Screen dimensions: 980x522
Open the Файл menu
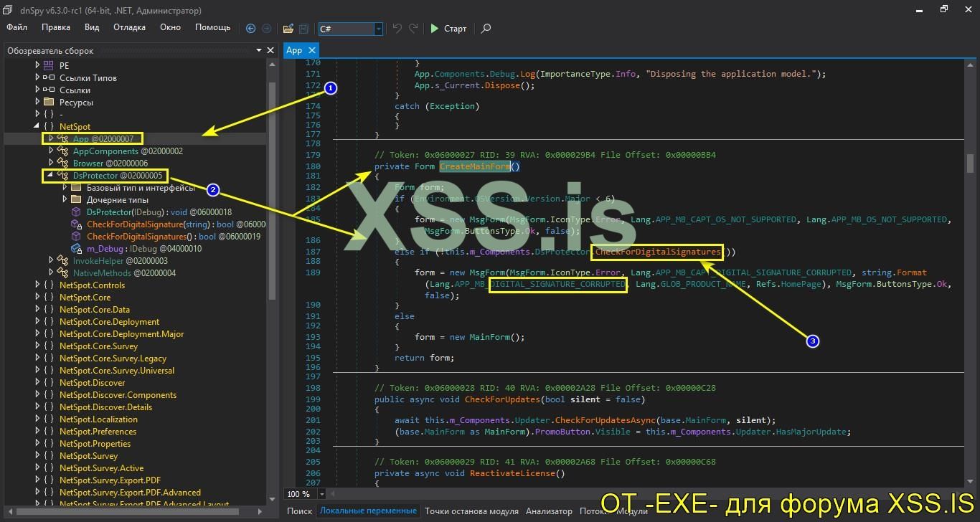pyautogui.click(x=17, y=27)
